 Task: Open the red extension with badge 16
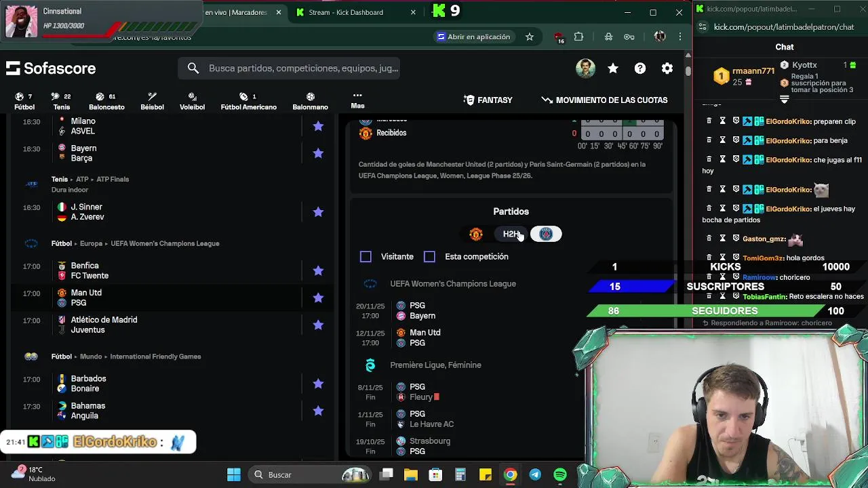[558, 37]
